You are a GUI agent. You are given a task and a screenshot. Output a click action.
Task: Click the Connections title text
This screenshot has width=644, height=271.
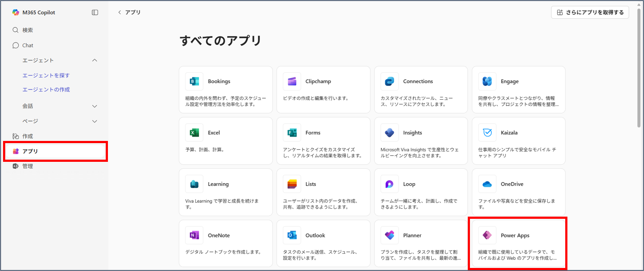(418, 81)
